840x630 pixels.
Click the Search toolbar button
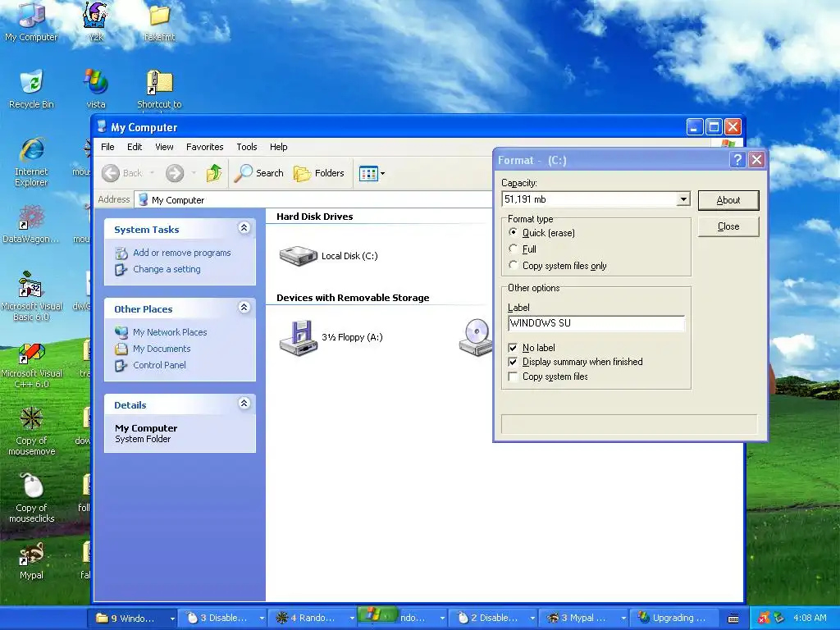point(259,173)
